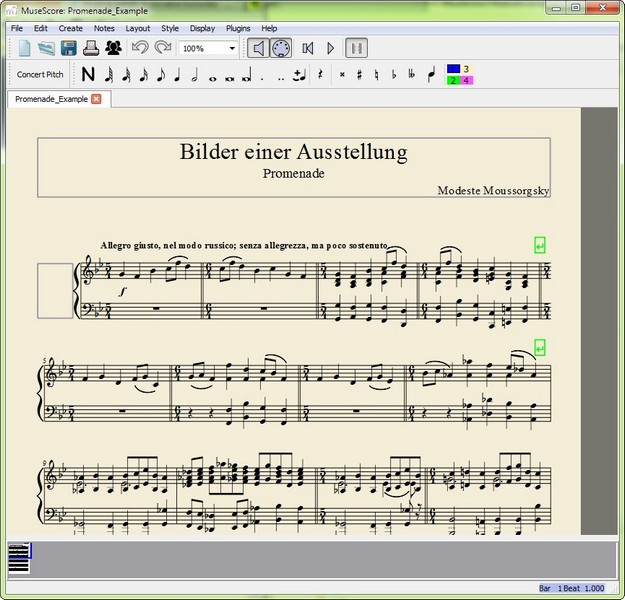
Task: Click the Bar 1 Beat 1.000 status
Action: tap(572, 588)
